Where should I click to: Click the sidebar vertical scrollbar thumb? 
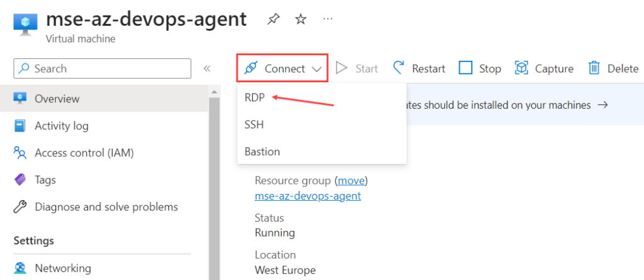[214, 188]
